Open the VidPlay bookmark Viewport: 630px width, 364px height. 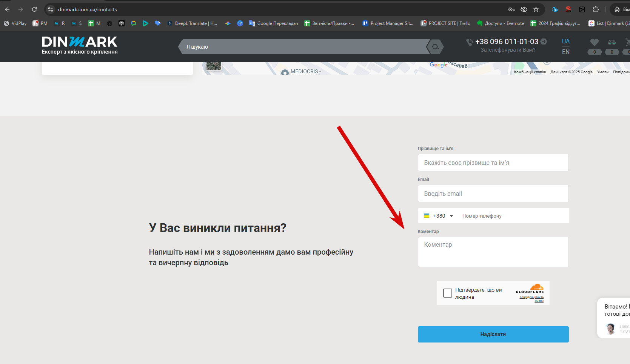15,23
